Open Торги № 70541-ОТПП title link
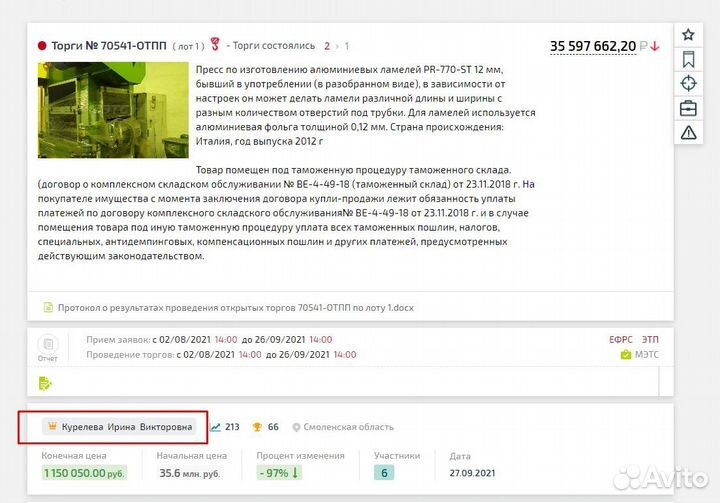720x503 pixels. 109,46
